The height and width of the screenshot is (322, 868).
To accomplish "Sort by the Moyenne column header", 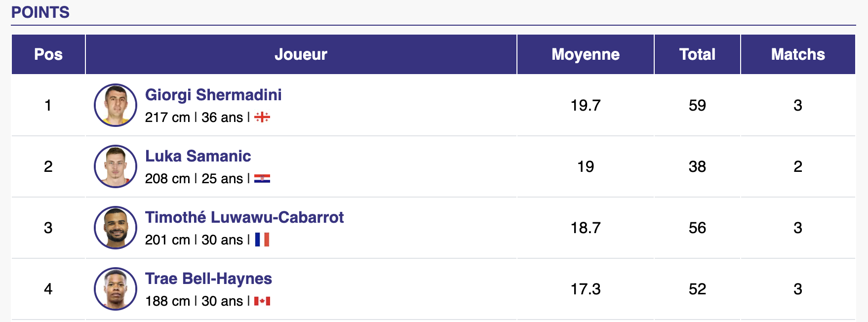I will pos(586,54).
